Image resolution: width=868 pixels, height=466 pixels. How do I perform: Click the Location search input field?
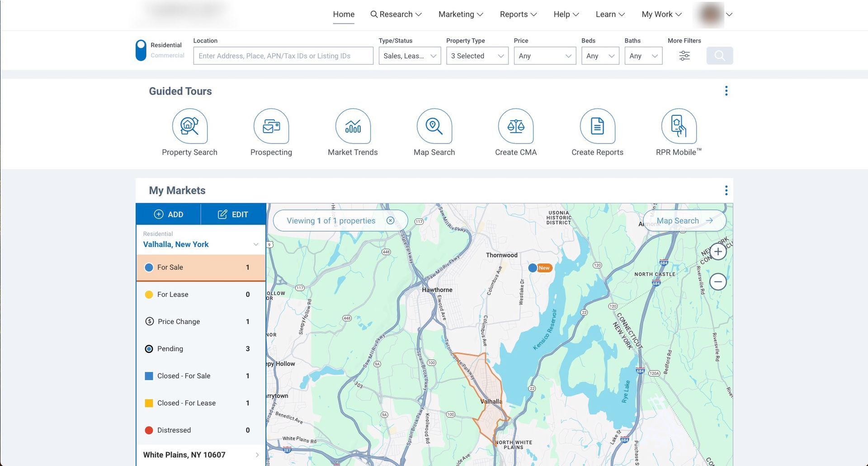pos(283,56)
